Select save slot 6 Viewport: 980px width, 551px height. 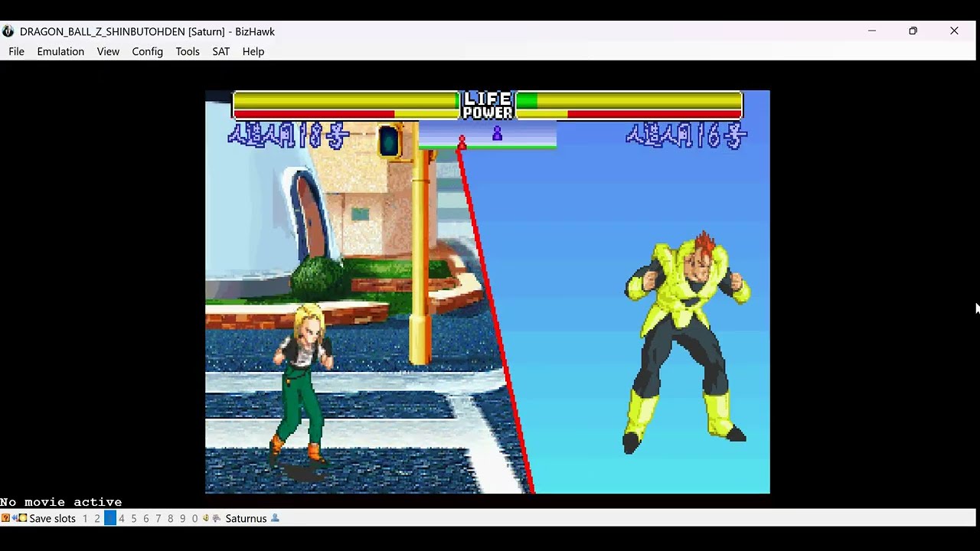click(x=146, y=518)
